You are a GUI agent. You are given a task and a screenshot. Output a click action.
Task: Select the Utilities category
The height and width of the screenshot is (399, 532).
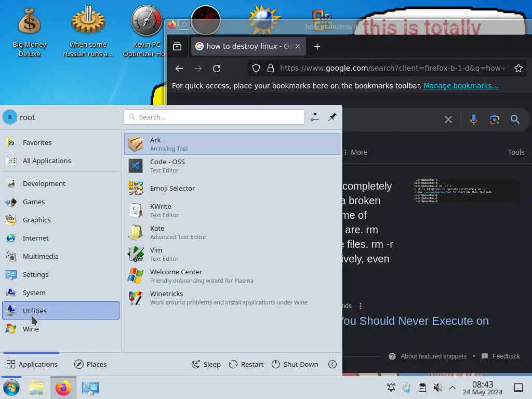pyautogui.click(x=61, y=311)
